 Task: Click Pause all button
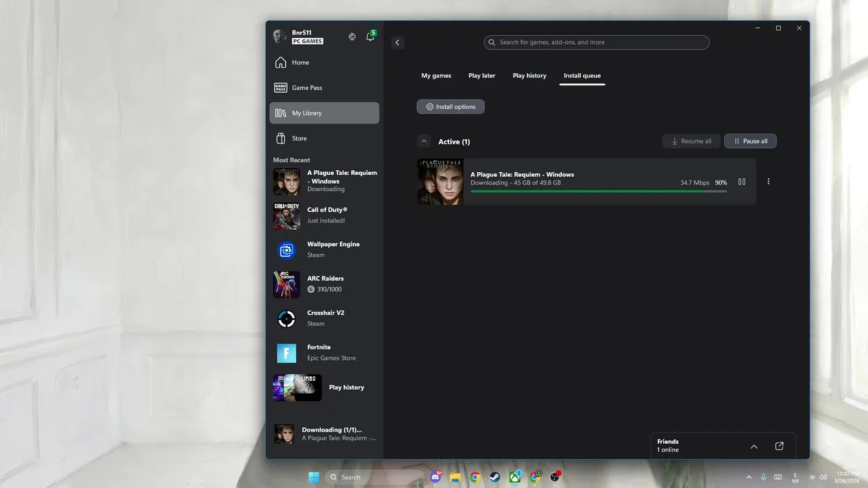pyautogui.click(x=750, y=141)
